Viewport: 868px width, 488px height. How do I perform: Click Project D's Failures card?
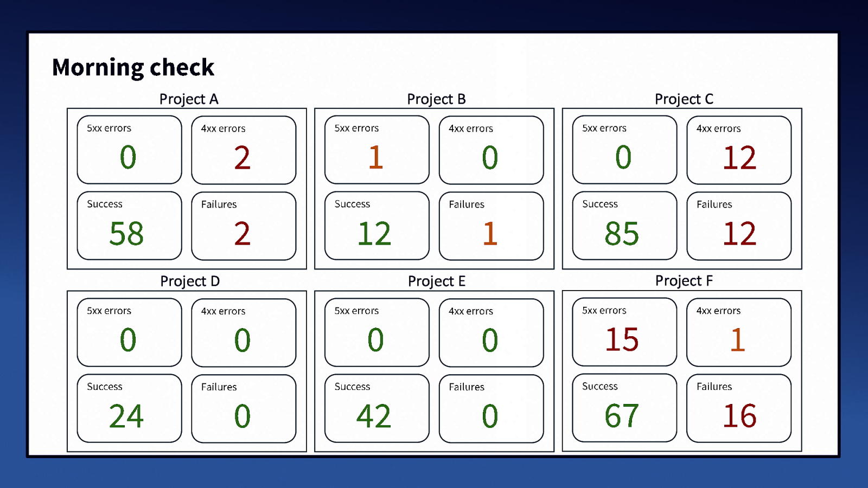coord(244,409)
